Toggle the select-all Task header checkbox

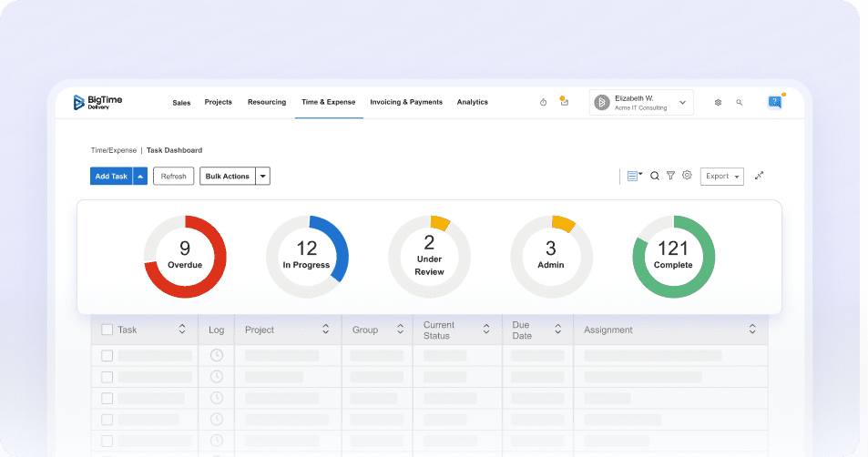[x=107, y=330]
